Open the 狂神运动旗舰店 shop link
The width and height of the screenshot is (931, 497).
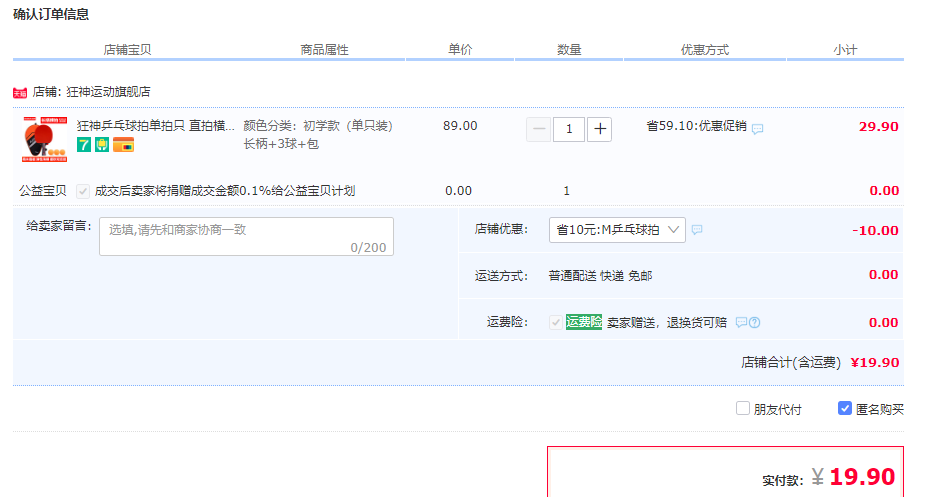click(108, 92)
